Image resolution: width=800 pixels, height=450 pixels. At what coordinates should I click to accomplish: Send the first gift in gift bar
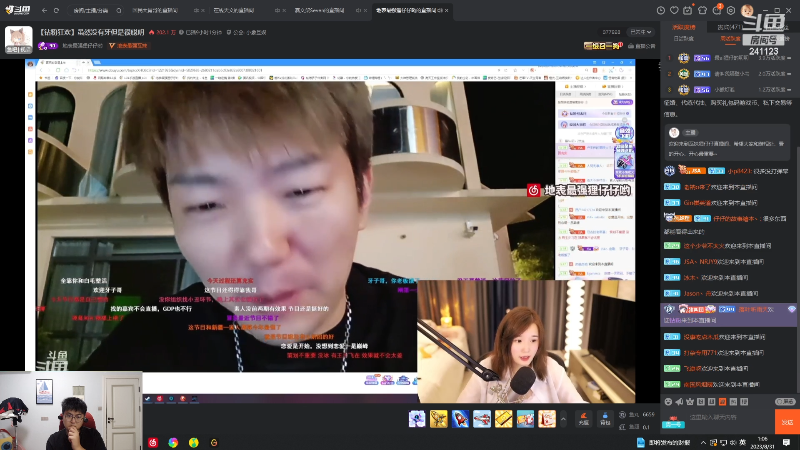[x=417, y=419]
